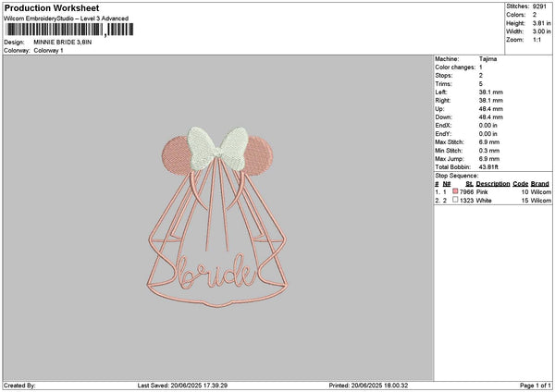Select the 'White' description text
The image size is (555, 392).
point(484,201)
